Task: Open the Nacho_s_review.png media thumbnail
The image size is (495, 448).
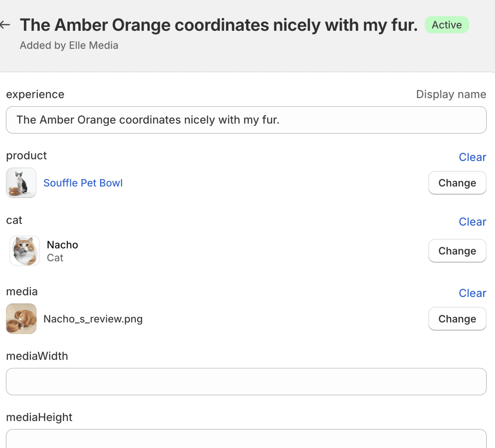Action: (21, 319)
